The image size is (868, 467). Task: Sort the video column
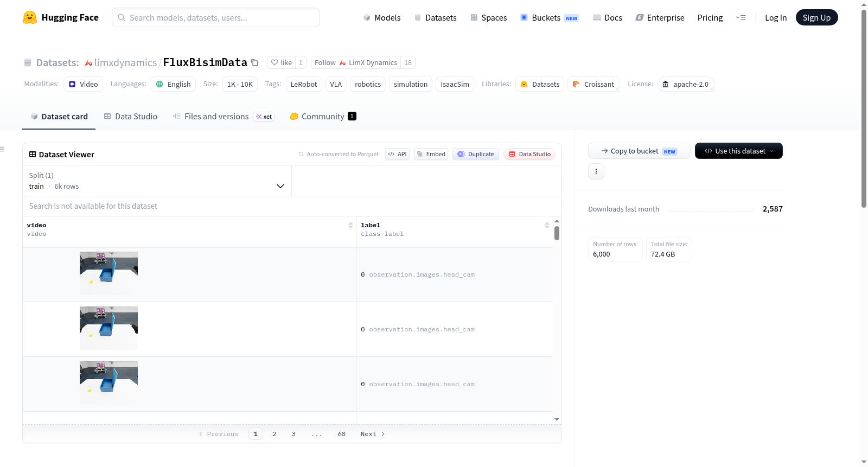pyautogui.click(x=350, y=225)
